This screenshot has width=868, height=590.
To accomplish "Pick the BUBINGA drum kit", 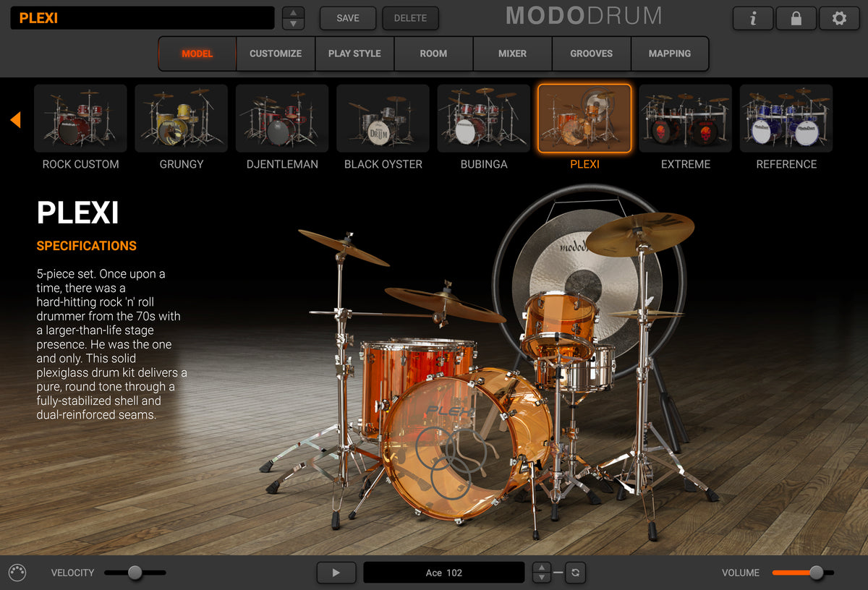I will click(484, 119).
